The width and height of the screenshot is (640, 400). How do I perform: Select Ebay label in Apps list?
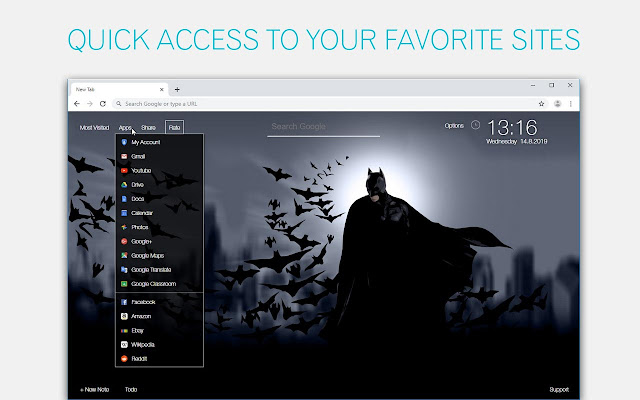(137, 331)
